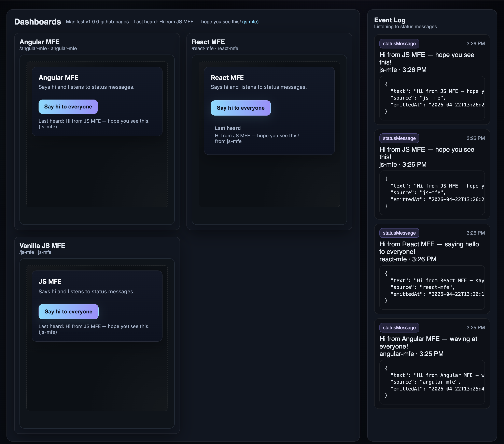
Task: Click "Say hi to everyone" in Angular MFE card
Action: tap(68, 107)
